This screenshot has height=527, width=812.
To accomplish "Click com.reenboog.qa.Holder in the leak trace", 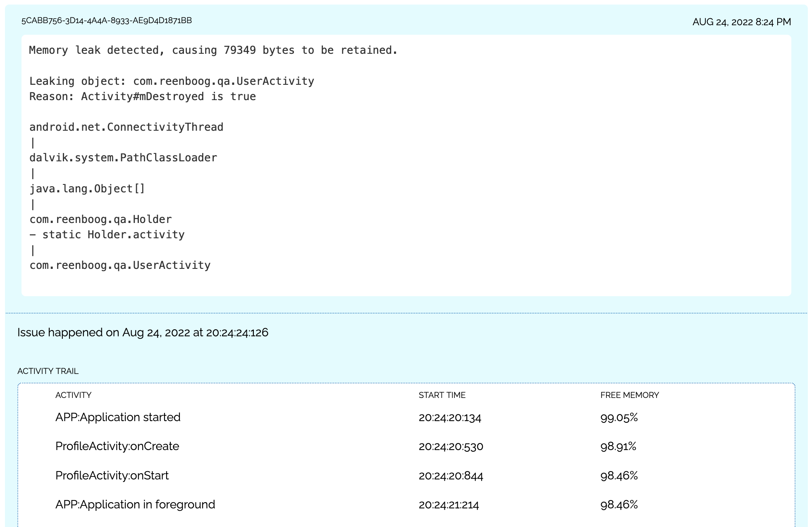I will click(100, 219).
